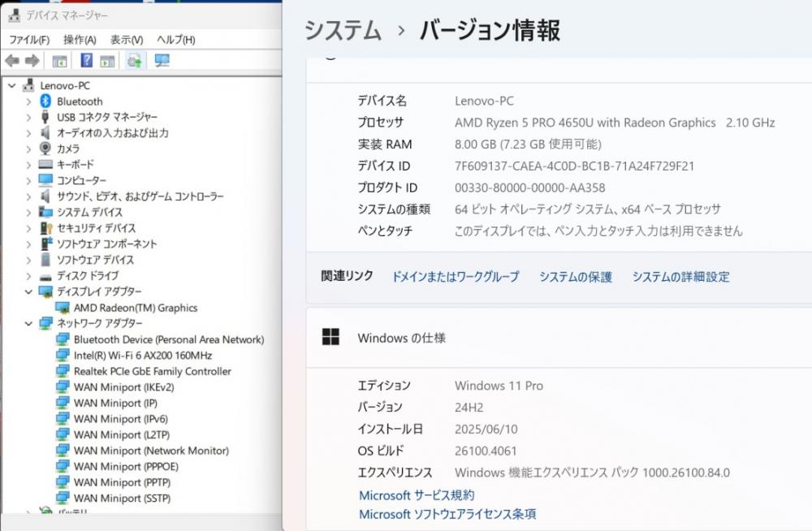The width and height of the screenshot is (812, 531).
Task: Click the blue help question mark toolbar icon
Action: coord(86,61)
